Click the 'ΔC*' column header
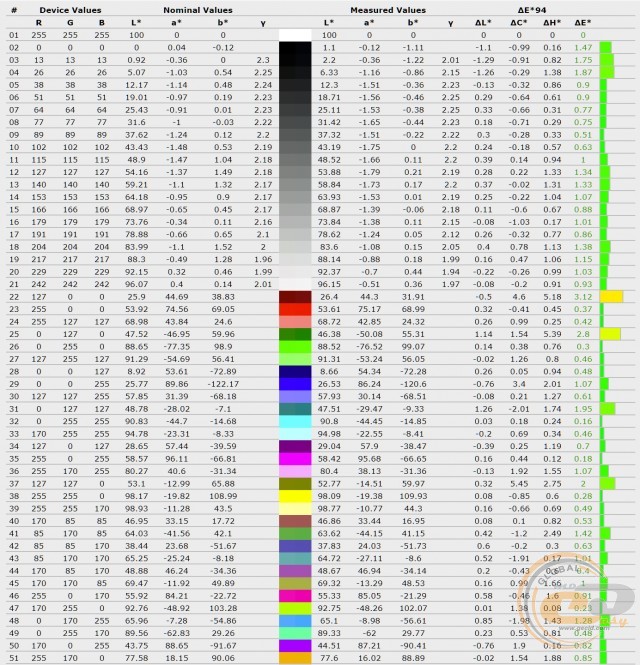The width and height of the screenshot is (640, 665). pos(519,22)
